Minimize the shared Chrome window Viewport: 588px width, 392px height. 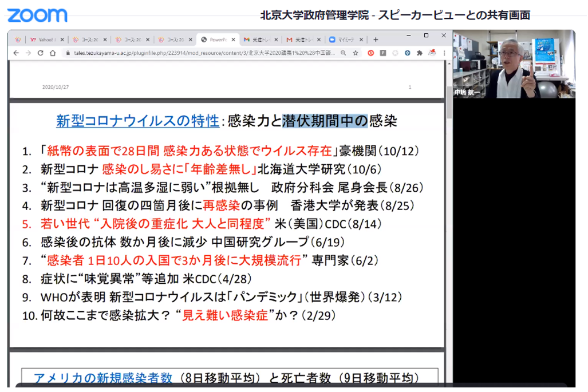pos(408,35)
